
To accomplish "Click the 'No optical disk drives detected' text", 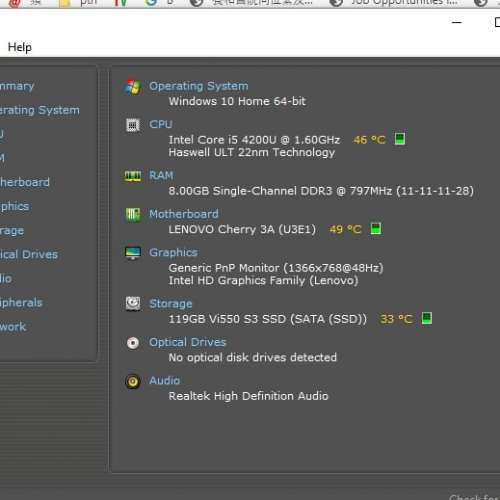I will coord(253,358).
